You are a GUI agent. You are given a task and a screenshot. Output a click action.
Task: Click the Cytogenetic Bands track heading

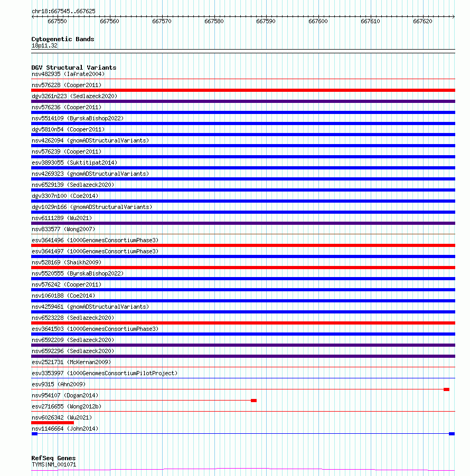(63, 39)
